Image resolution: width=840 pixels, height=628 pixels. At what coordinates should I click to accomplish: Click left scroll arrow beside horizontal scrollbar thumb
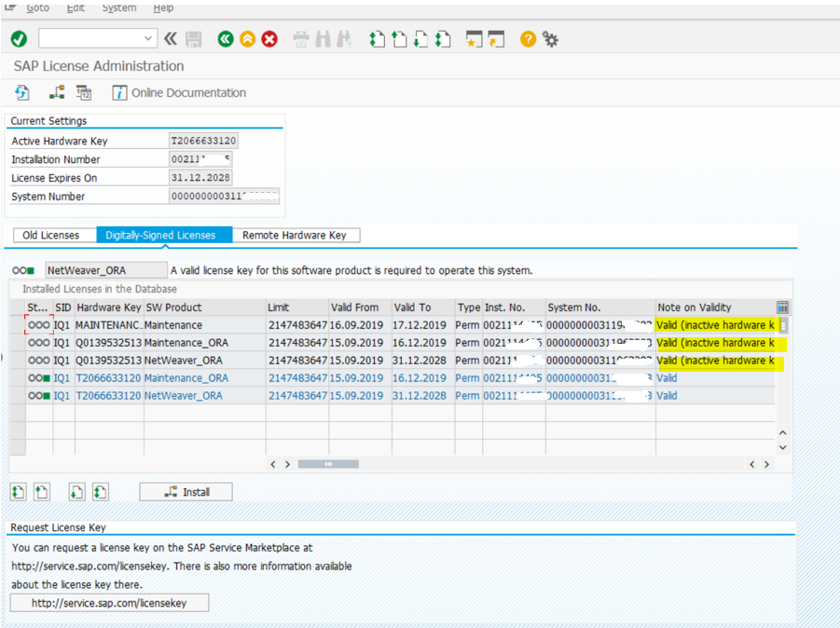pyautogui.click(x=273, y=464)
